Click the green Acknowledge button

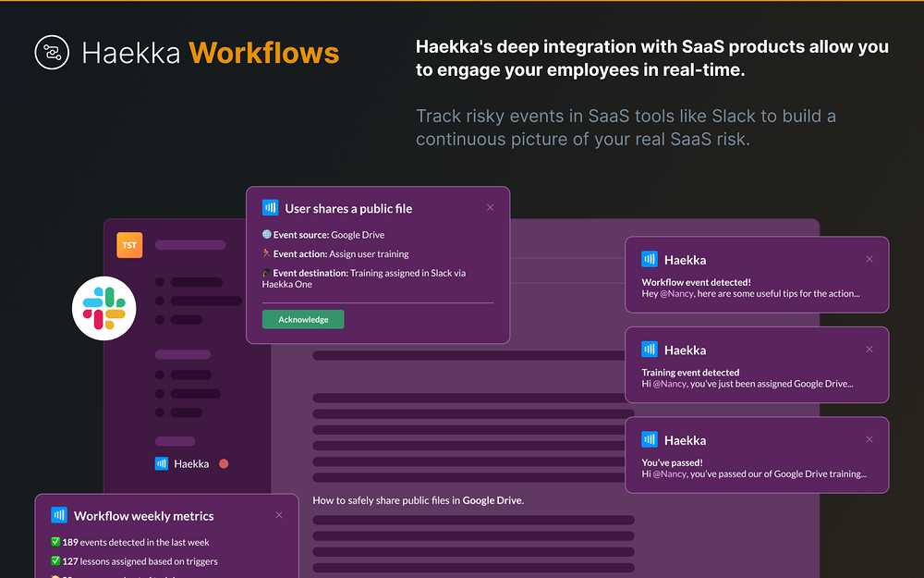[303, 319]
